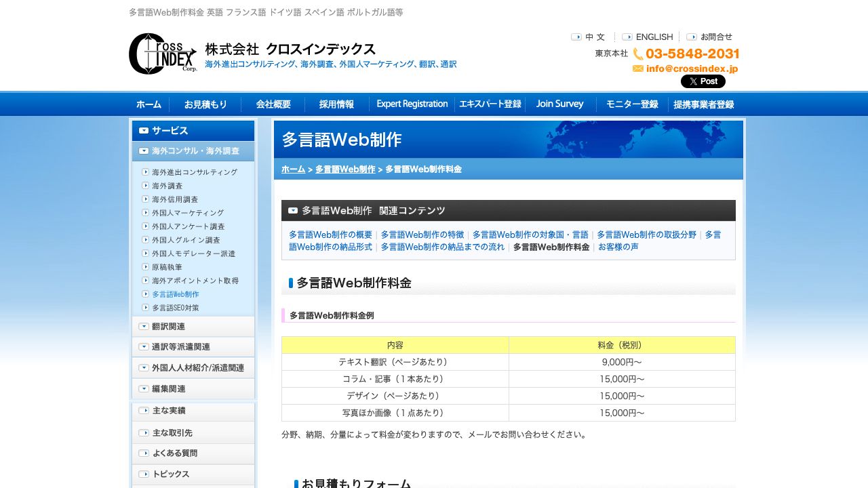Click the bold 多言語Web制作料金 related-content item
The image size is (868, 488).
coord(551,247)
